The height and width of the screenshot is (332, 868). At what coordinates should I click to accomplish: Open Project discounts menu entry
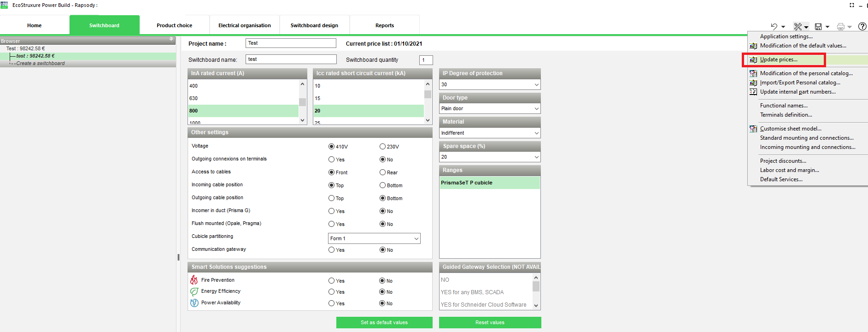point(783,161)
